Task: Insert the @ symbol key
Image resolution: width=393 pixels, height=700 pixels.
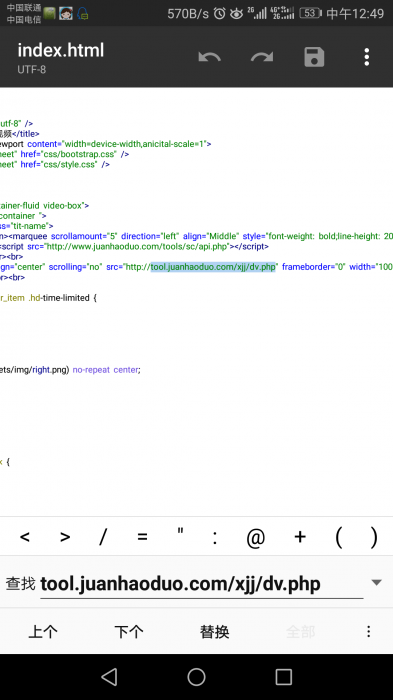Action: (x=255, y=538)
